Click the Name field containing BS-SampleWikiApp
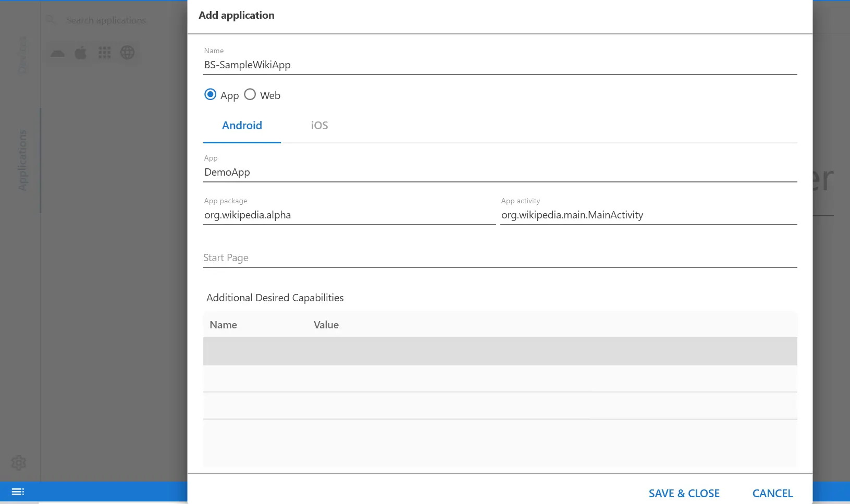Viewport: 850px width, 504px height. click(x=499, y=65)
